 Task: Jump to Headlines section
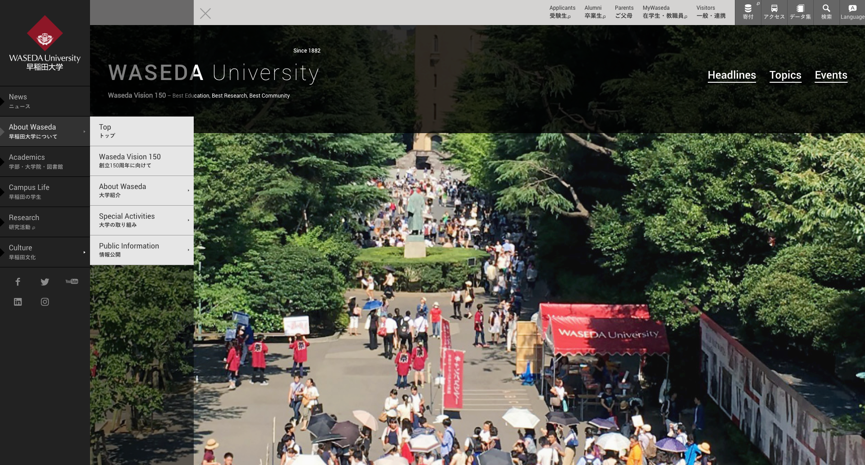[731, 76]
